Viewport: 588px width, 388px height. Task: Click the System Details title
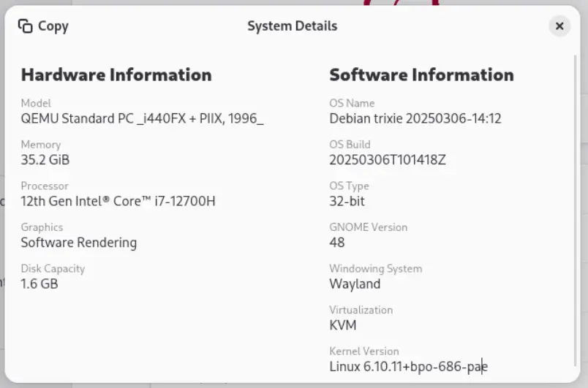[292, 26]
